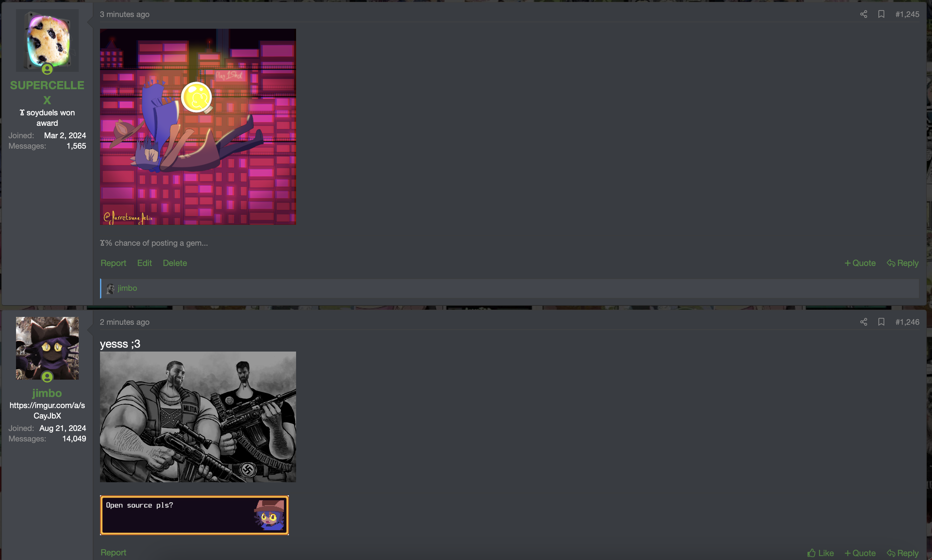The image size is (932, 560).
Task: Add post #1,246 to multi-quote
Action: (860, 553)
